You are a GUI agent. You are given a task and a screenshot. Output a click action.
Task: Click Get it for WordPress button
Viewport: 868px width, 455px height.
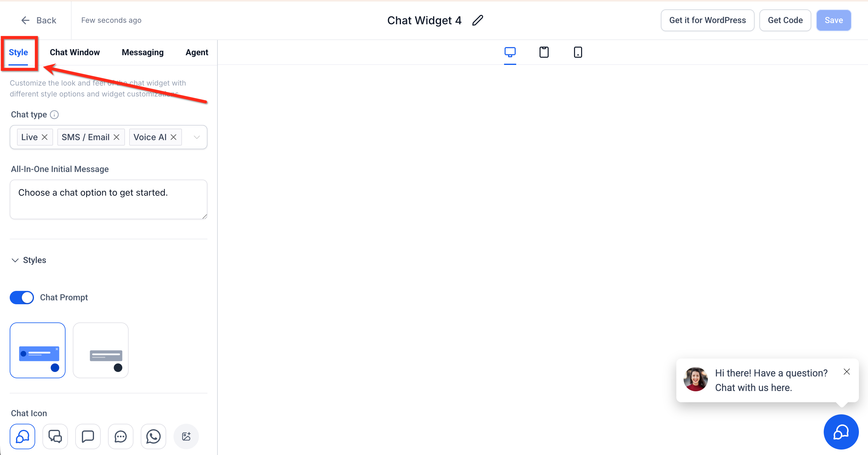[x=707, y=20]
